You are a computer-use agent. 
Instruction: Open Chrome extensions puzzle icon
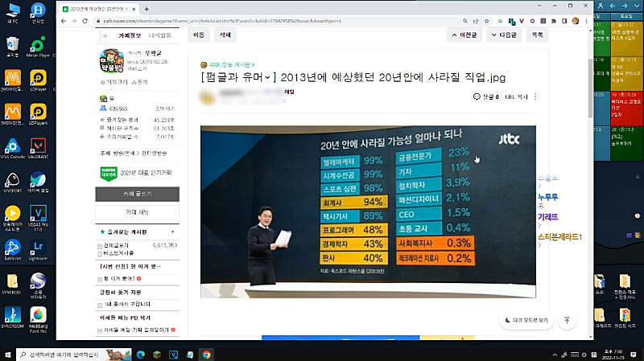click(554, 21)
